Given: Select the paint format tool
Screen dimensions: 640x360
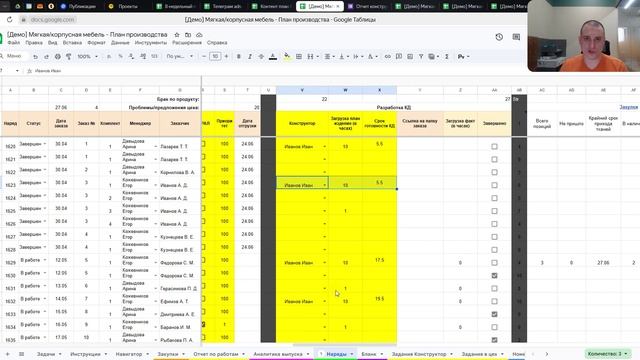Looking at the screenshot, I should tap(69, 56).
